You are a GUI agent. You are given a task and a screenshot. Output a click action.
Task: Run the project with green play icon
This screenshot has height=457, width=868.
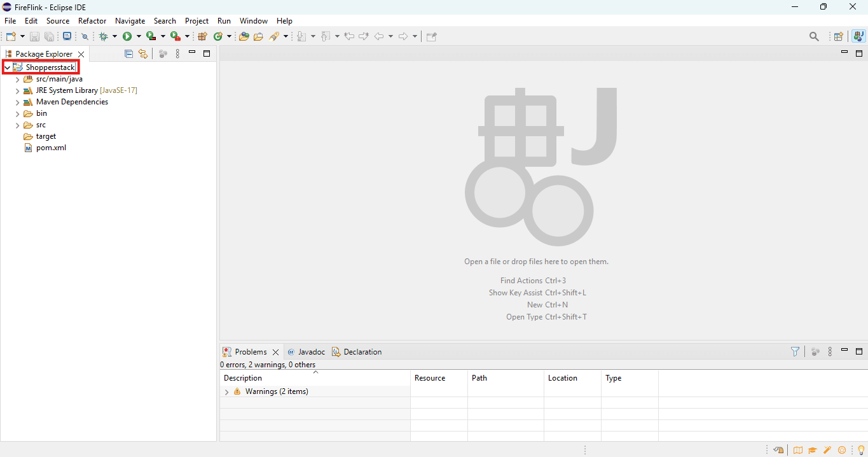click(x=127, y=36)
